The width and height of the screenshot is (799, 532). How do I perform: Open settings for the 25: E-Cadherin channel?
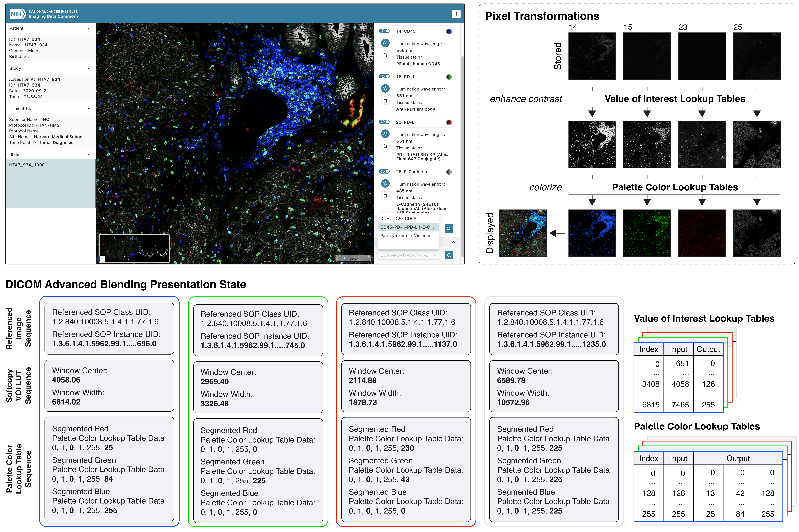tap(385, 184)
